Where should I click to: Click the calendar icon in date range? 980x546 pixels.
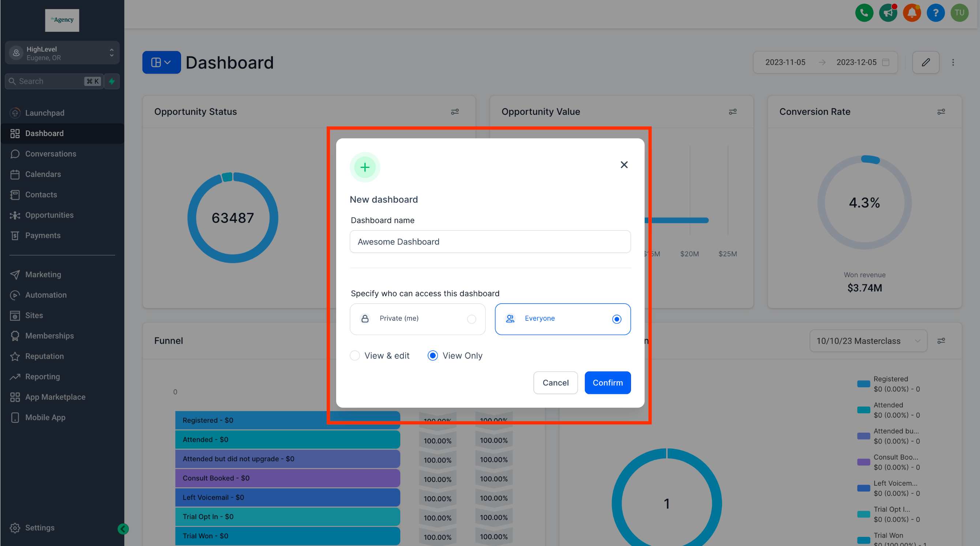(x=885, y=63)
